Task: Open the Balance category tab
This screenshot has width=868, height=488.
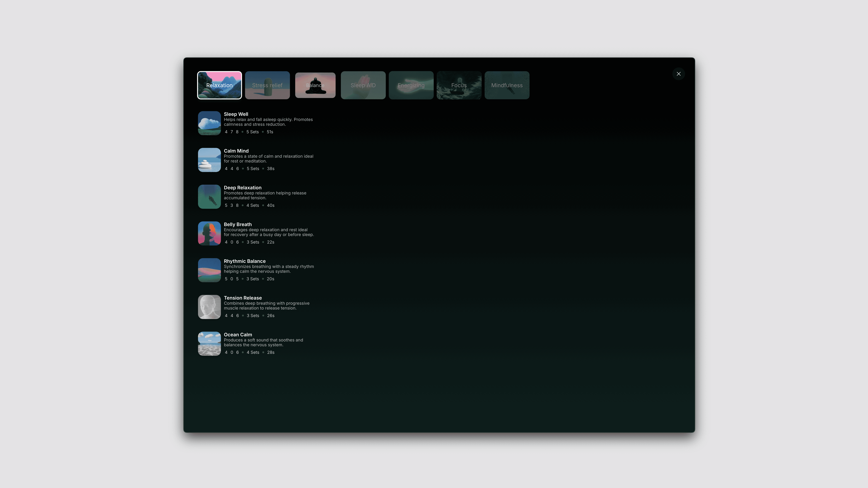Action: 315,85
